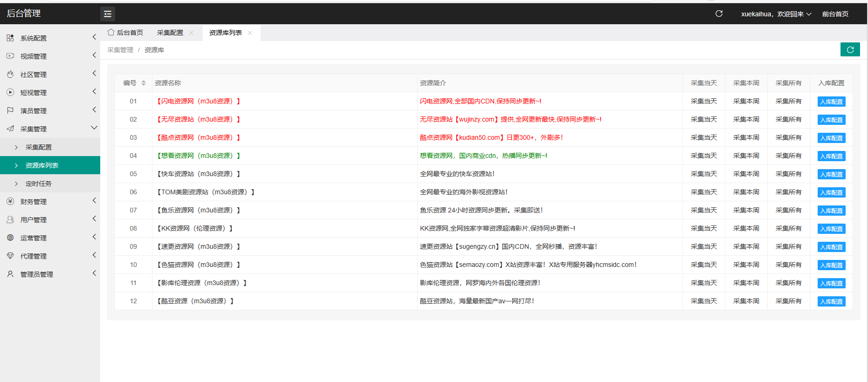This screenshot has width=868, height=382.
Task: Click the 代理管理 diamond icon
Action: 10,256
